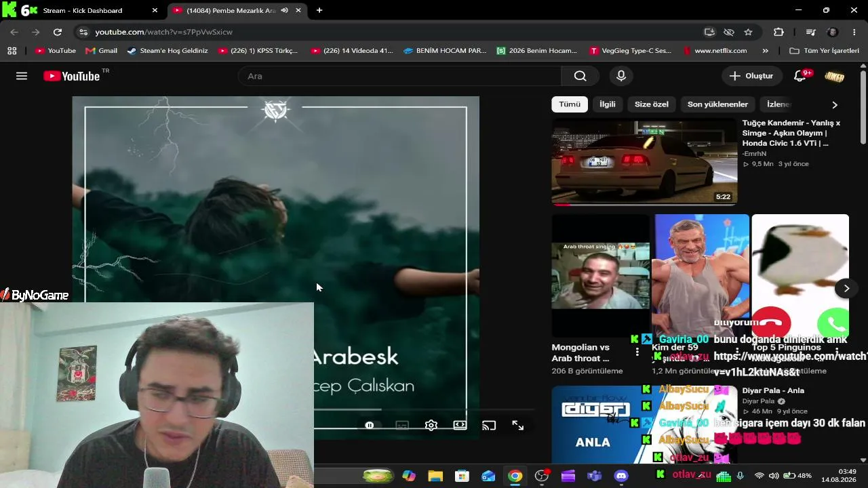Select the Size özel filter chip
868x488 pixels.
click(652, 104)
